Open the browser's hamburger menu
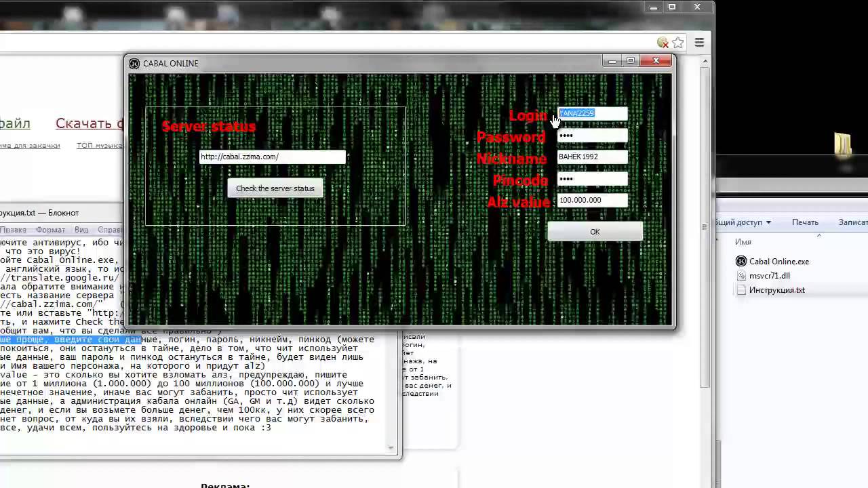 pos(699,43)
